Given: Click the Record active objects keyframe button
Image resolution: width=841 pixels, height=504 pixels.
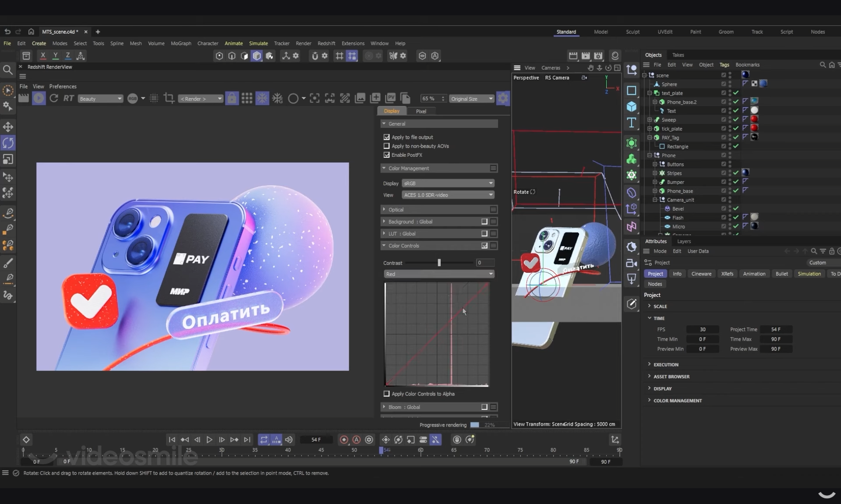Looking at the screenshot, I should [344, 440].
